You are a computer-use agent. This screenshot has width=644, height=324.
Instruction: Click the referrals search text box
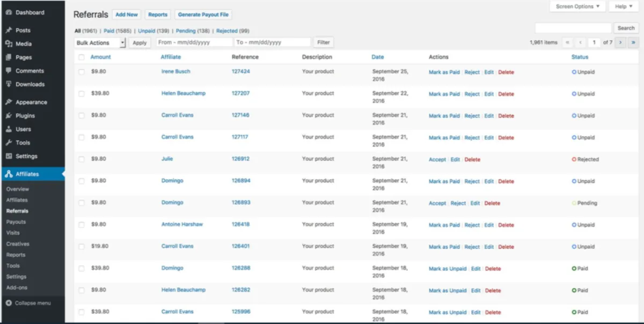573,28
